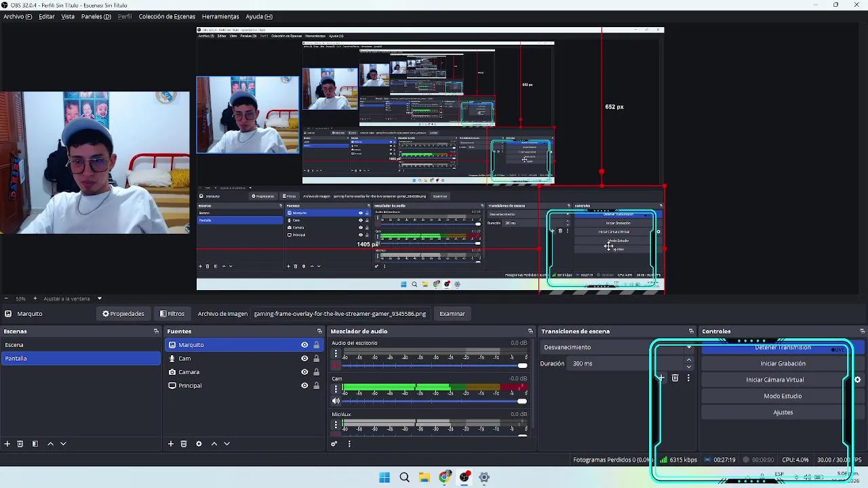The height and width of the screenshot is (488, 868).
Task: Open the Desvanecimiento transition dropdown
Action: click(617, 347)
